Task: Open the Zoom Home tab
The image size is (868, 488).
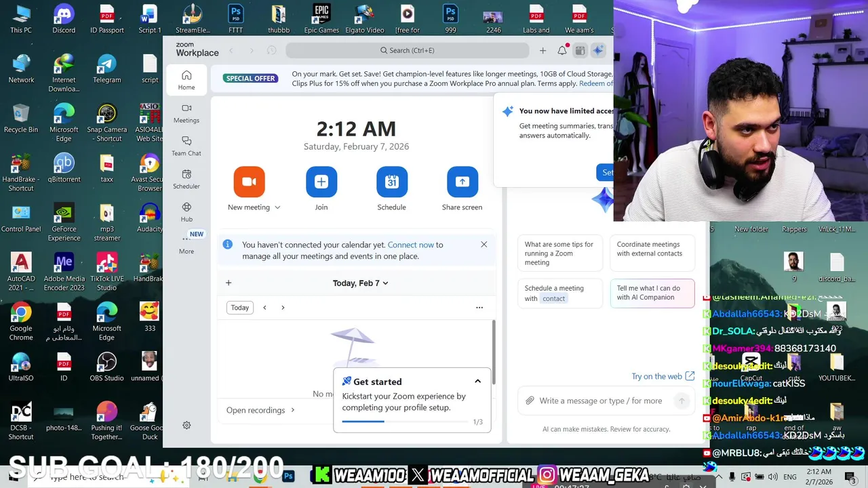Action: point(186,80)
